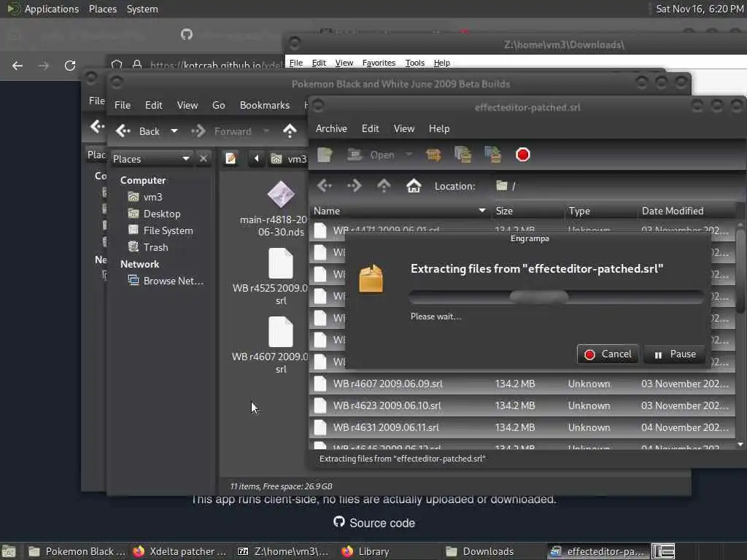Viewport: 747px width, 560px height.
Task: Select main-r4818 nds file icon
Action: (280, 195)
